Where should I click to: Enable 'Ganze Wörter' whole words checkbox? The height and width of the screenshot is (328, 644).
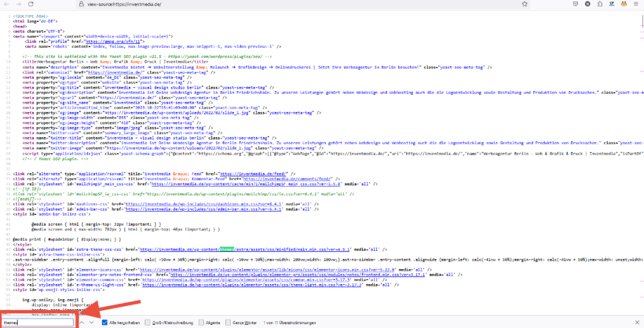click(228, 322)
